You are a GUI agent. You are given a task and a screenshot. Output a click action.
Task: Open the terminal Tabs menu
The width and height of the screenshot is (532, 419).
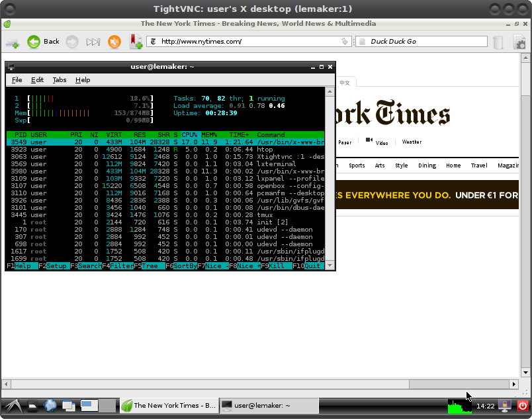(x=60, y=80)
